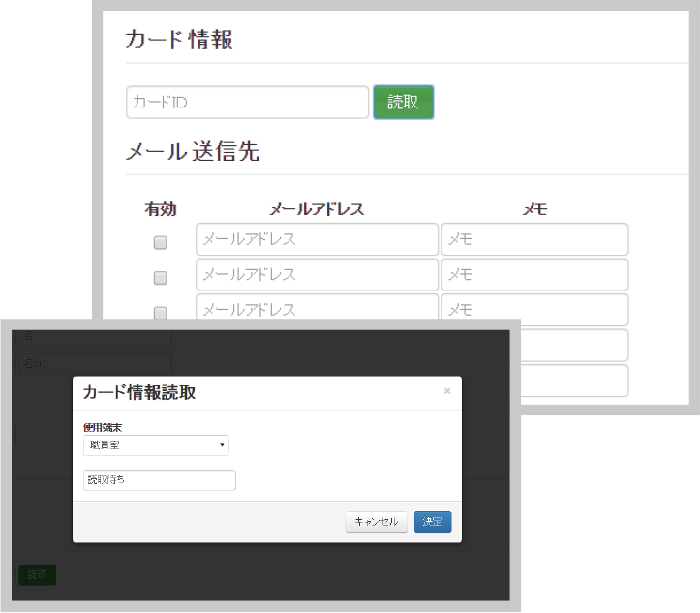This screenshot has height=613, width=700.
Task: Click the third メールアドレス field
Action: click(x=317, y=308)
